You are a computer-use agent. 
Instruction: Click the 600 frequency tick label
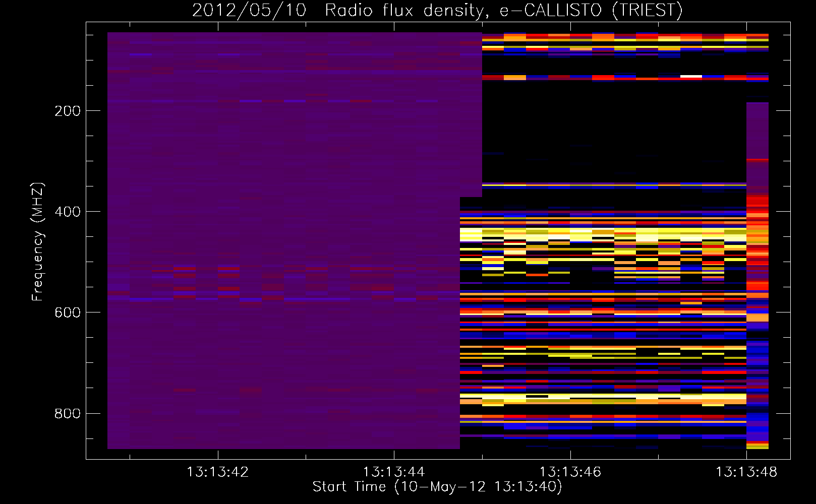68,312
